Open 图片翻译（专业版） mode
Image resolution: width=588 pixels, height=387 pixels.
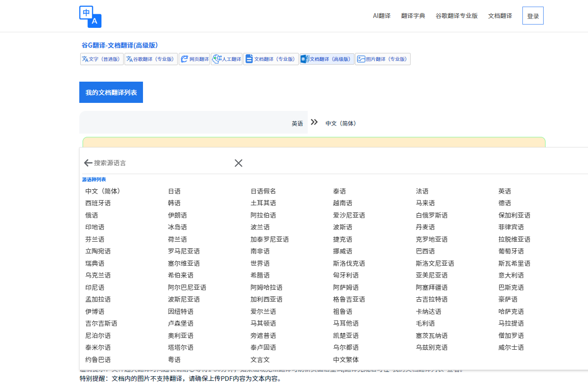click(382, 59)
